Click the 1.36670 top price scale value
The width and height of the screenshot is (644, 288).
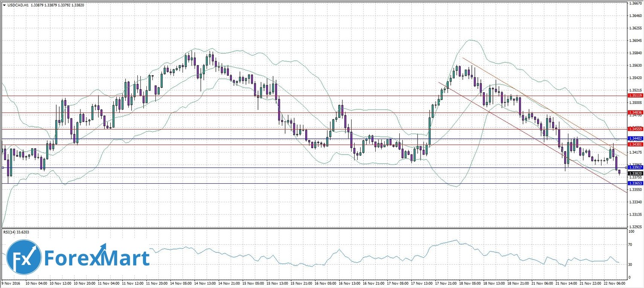tap(635, 3)
